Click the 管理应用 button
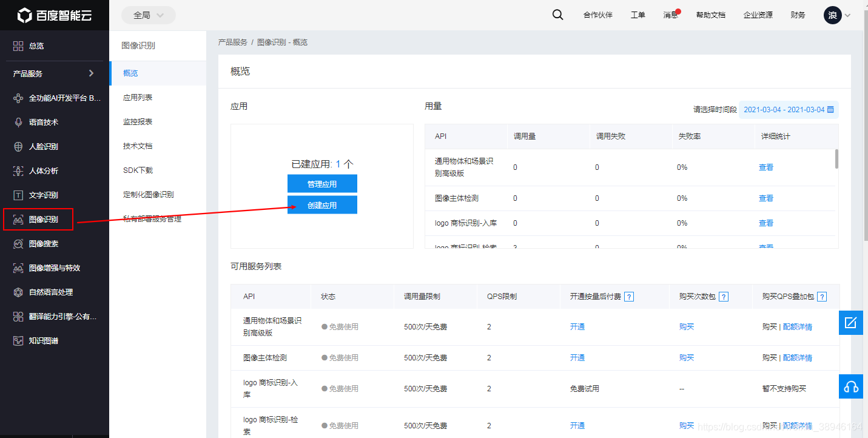 pyautogui.click(x=322, y=184)
